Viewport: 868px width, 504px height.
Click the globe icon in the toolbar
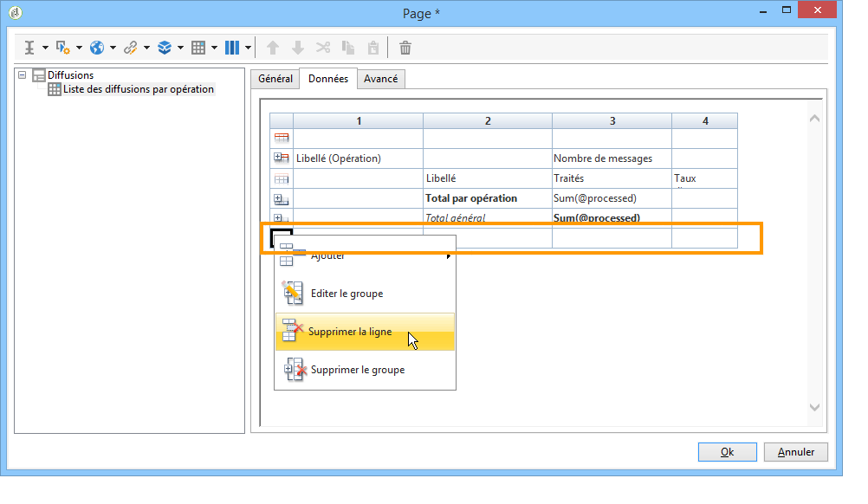[97, 48]
